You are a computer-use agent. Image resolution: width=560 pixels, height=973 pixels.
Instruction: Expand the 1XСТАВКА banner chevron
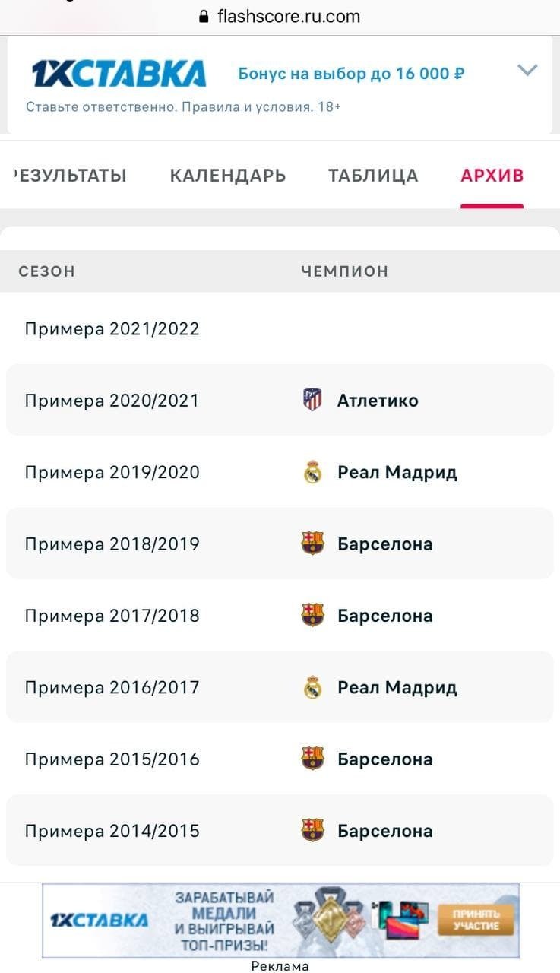pyautogui.click(x=527, y=71)
